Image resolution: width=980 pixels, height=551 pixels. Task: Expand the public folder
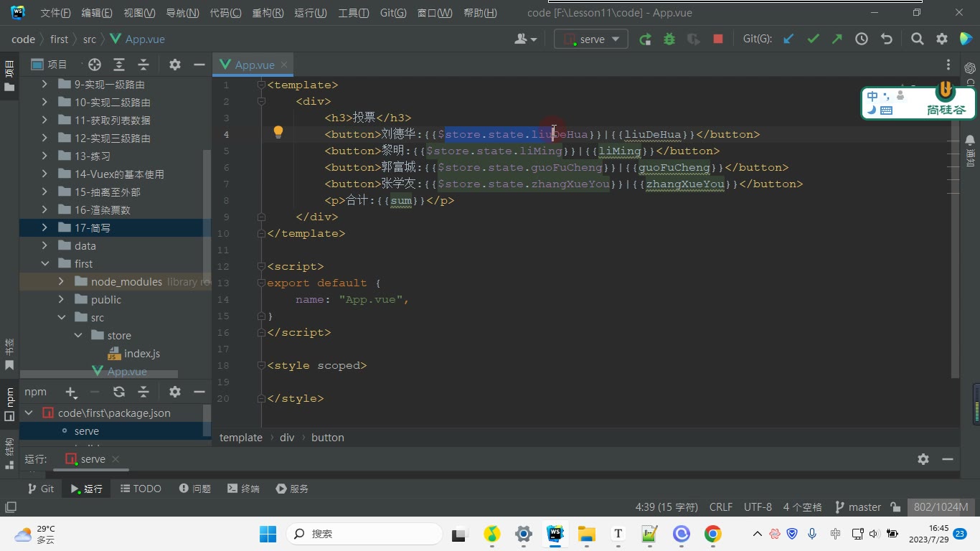[x=61, y=299]
